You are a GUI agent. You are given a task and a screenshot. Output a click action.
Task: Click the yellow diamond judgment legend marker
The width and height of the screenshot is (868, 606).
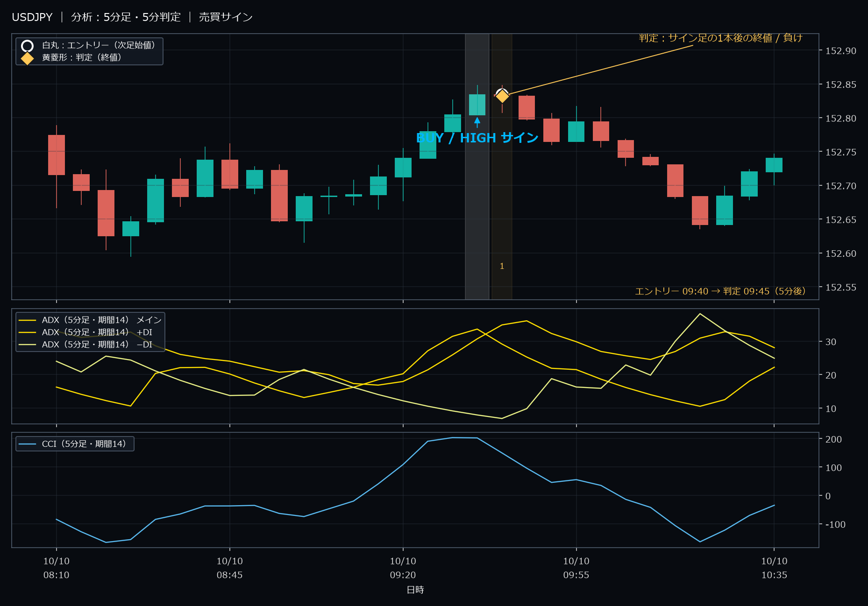[28, 58]
